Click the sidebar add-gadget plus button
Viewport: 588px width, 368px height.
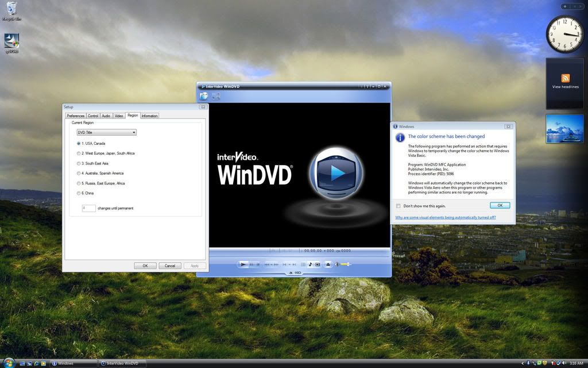(x=565, y=6)
